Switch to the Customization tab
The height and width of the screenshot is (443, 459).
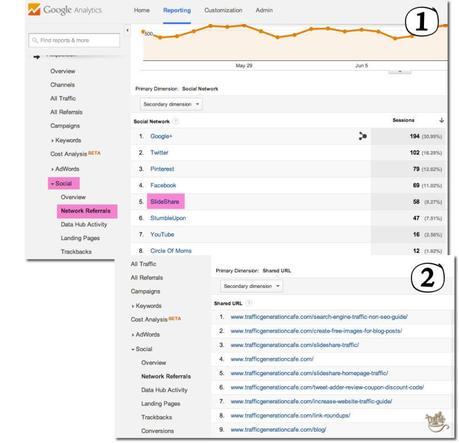[223, 10]
